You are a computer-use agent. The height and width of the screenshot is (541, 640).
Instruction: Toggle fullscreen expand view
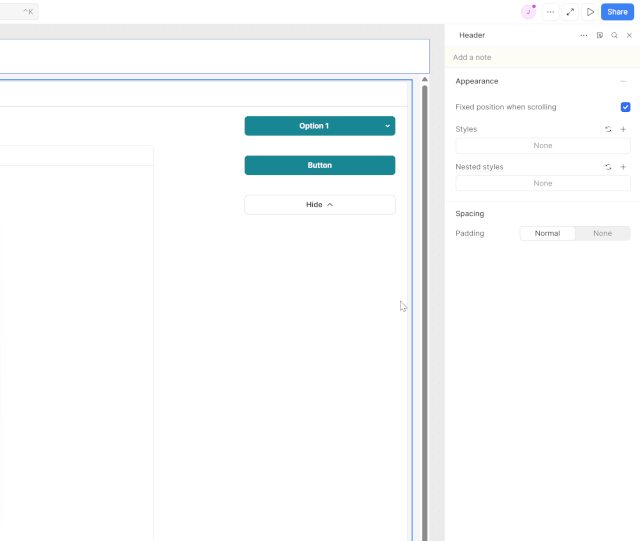coord(570,12)
